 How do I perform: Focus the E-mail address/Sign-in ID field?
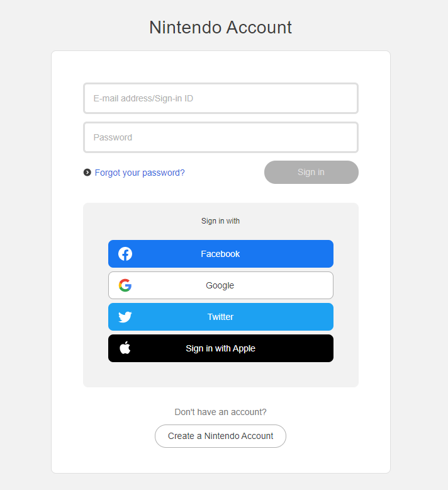220,98
